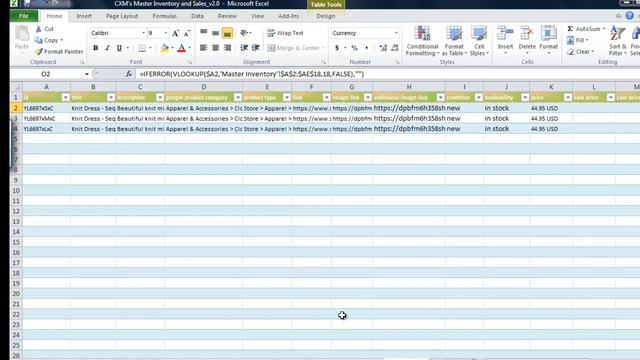The width and height of the screenshot is (640, 360).
Task: Open the Fill command
Action: click(578, 40)
